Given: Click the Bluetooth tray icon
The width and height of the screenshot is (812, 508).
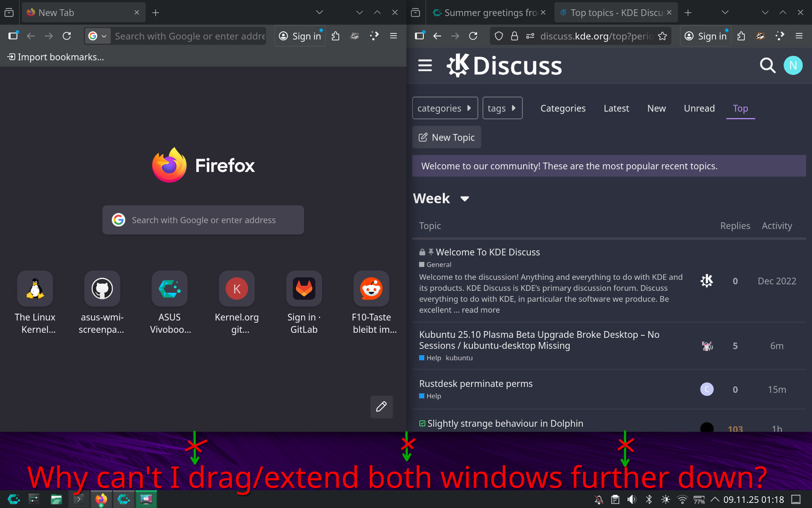Looking at the screenshot, I should 649,500.
